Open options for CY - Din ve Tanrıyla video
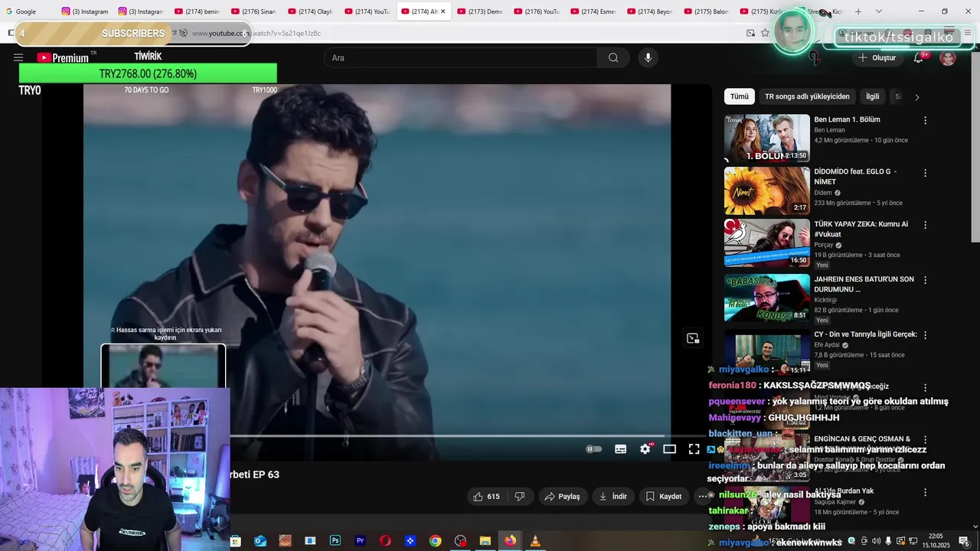Viewport: 980px width, 551px height. click(925, 336)
